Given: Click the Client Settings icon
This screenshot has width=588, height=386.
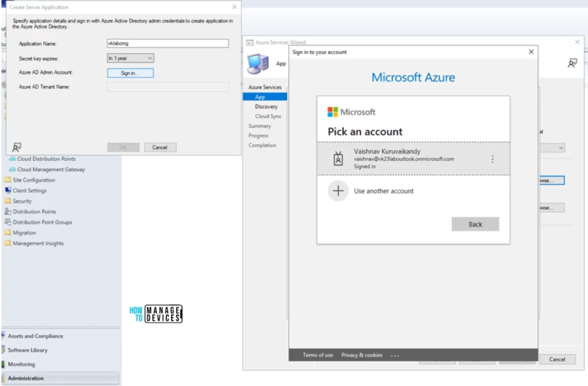Looking at the screenshot, I should (7, 190).
